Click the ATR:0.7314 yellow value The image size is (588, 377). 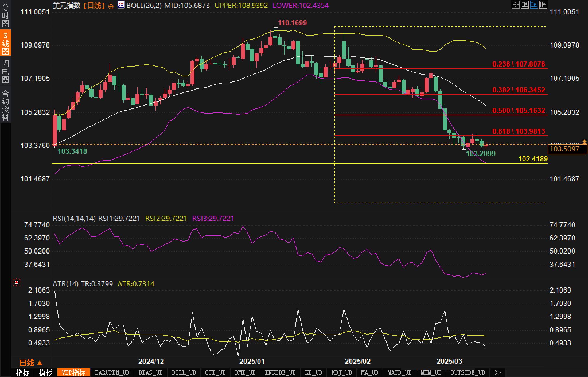(136, 284)
